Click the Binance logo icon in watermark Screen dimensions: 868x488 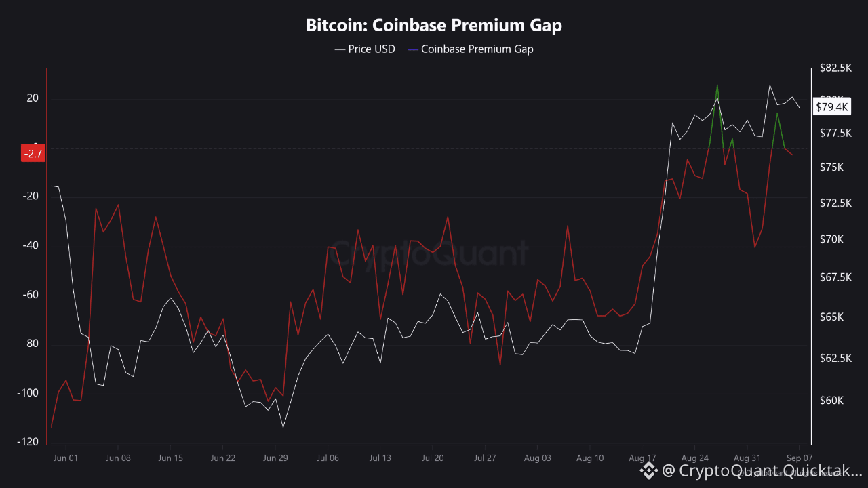tap(650, 470)
